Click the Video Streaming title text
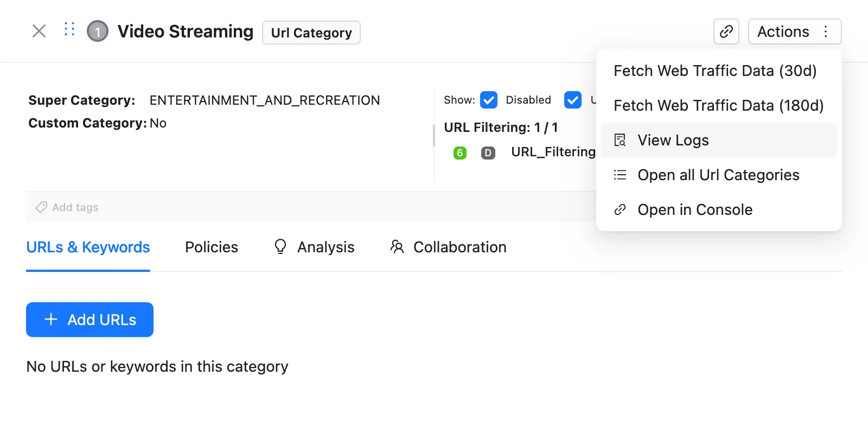 tap(186, 31)
